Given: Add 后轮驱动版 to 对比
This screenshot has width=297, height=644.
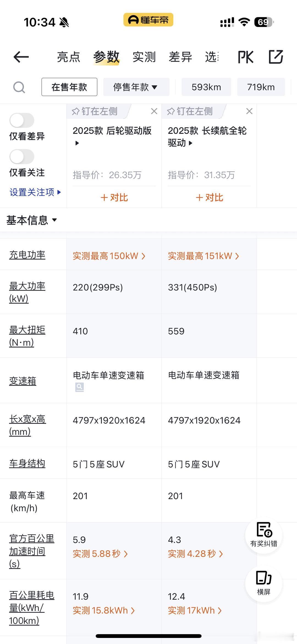Looking at the screenshot, I should click(114, 197).
